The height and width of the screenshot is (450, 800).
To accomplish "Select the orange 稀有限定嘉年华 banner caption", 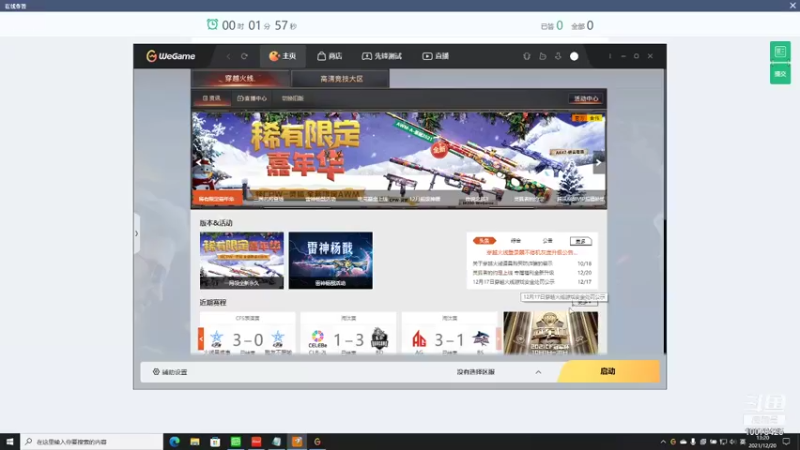I will (x=217, y=199).
